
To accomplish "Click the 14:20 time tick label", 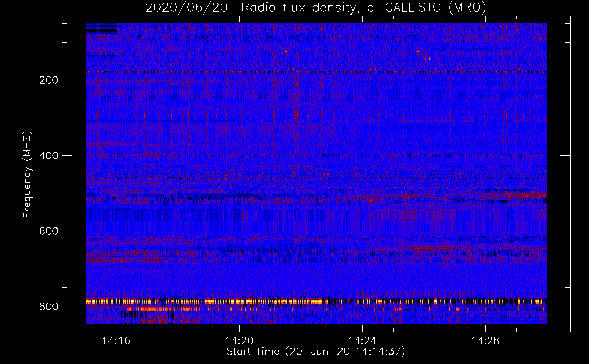I will pyautogui.click(x=239, y=341).
